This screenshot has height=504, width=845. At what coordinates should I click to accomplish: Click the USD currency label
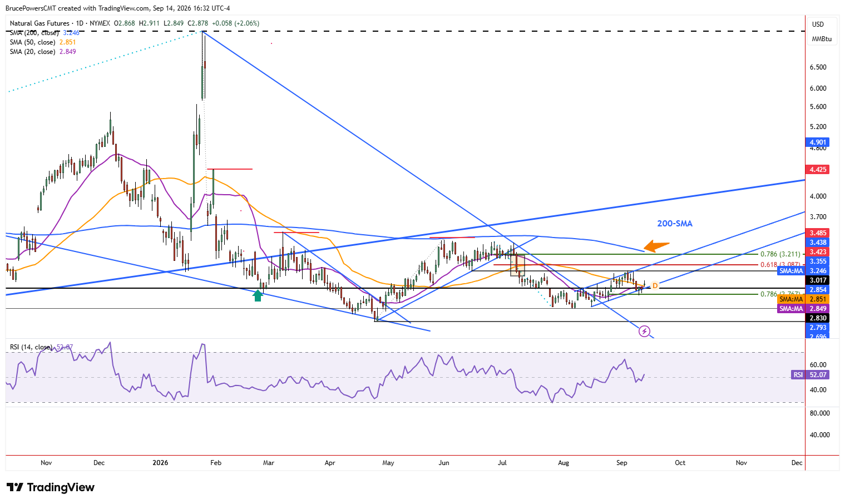pyautogui.click(x=818, y=24)
